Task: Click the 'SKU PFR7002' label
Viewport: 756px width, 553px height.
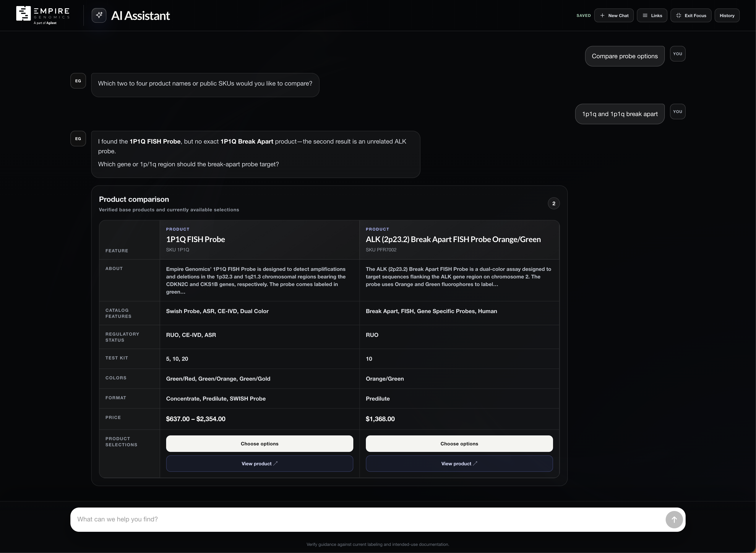Action: (381, 250)
